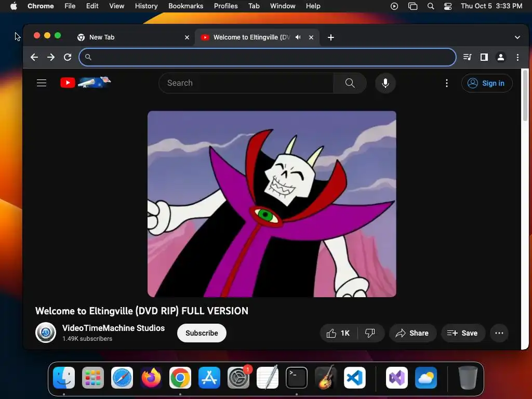
Task: Open the Apple menu
Action: 14,6
